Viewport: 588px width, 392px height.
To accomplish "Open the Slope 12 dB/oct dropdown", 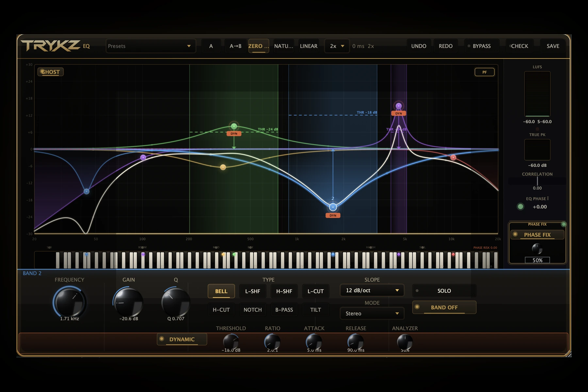I will pos(372,290).
